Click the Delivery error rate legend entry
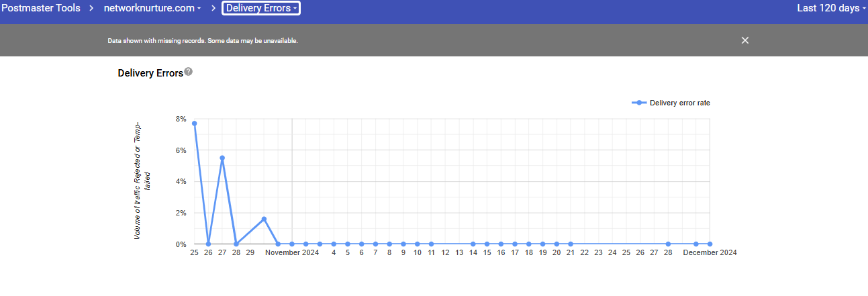Viewport: 868px width, 296px height. click(671, 103)
